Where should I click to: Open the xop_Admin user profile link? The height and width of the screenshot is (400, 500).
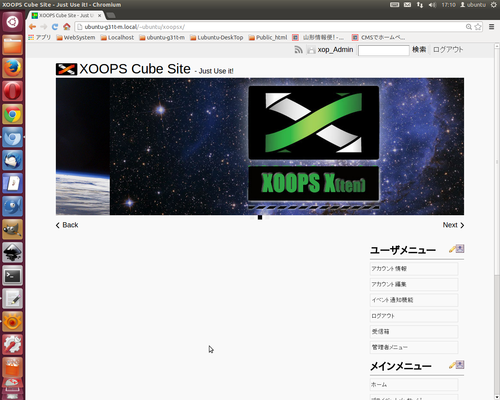335,50
